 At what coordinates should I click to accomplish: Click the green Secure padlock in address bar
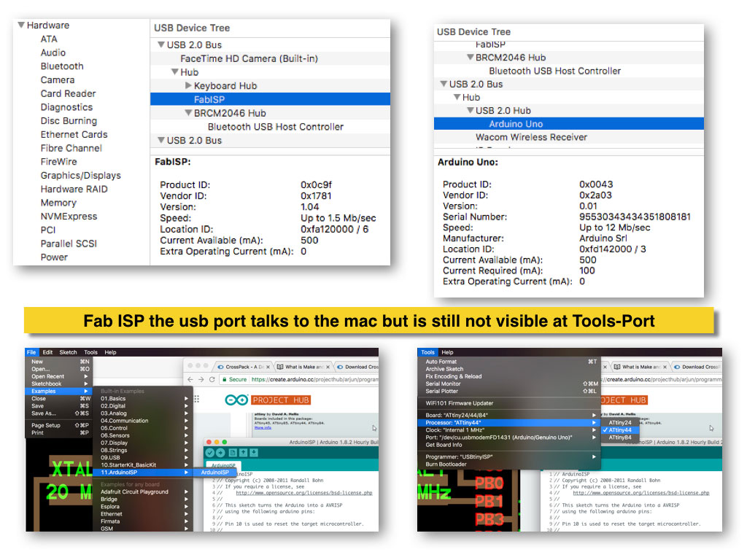(225, 379)
